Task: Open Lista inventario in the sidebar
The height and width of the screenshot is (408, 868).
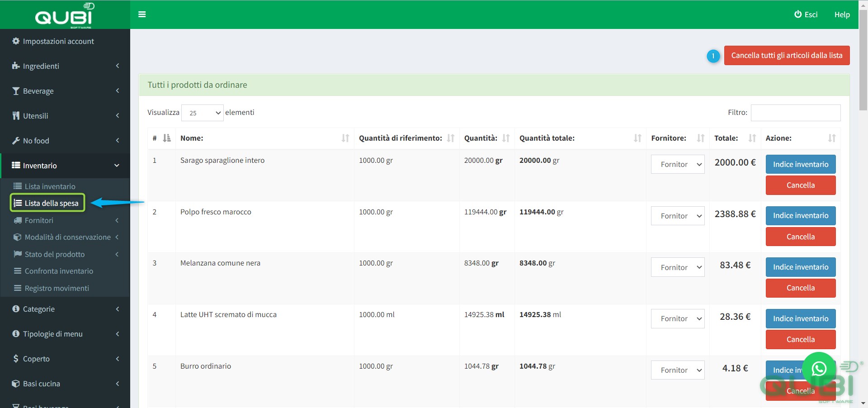Action: pos(50,186)
